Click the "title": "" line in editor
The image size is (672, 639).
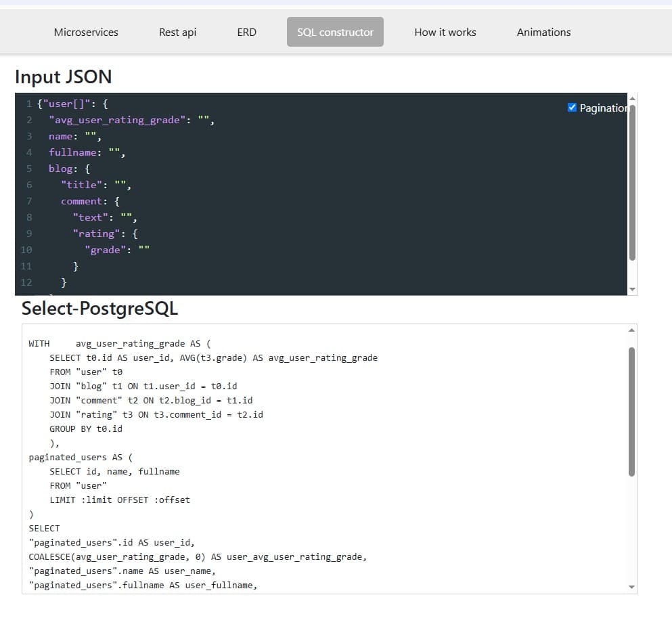click(96, 185)
